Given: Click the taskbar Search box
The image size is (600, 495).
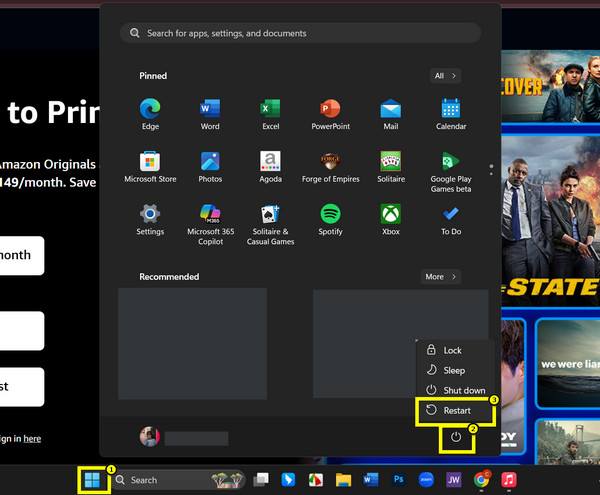Looking at the screenshot, I should tap(179, 480).
